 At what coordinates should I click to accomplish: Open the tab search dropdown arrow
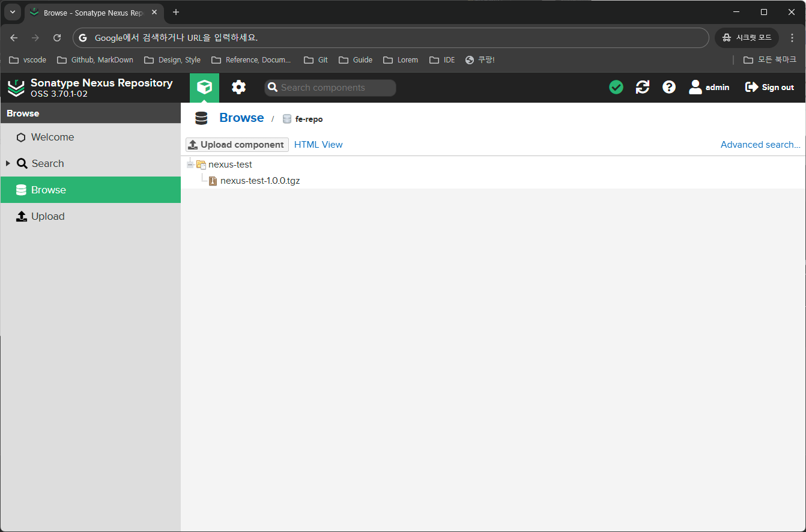[13, 12]
